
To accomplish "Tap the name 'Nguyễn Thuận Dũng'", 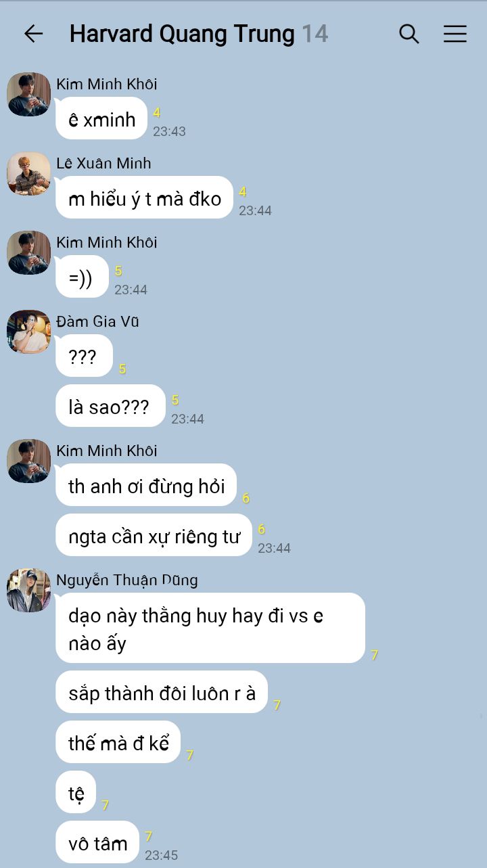I will pos(127,580).
